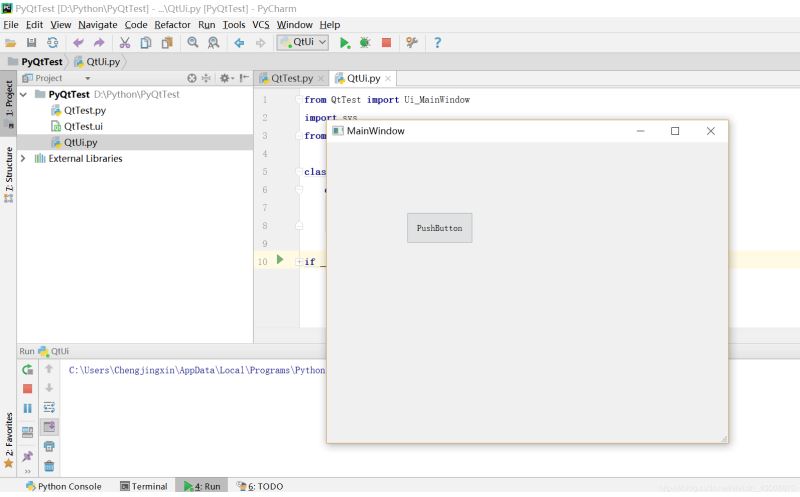Pause output in the Run panel
Screen dimensions: 800x497
pyautogui.click(x=28, y=408)
